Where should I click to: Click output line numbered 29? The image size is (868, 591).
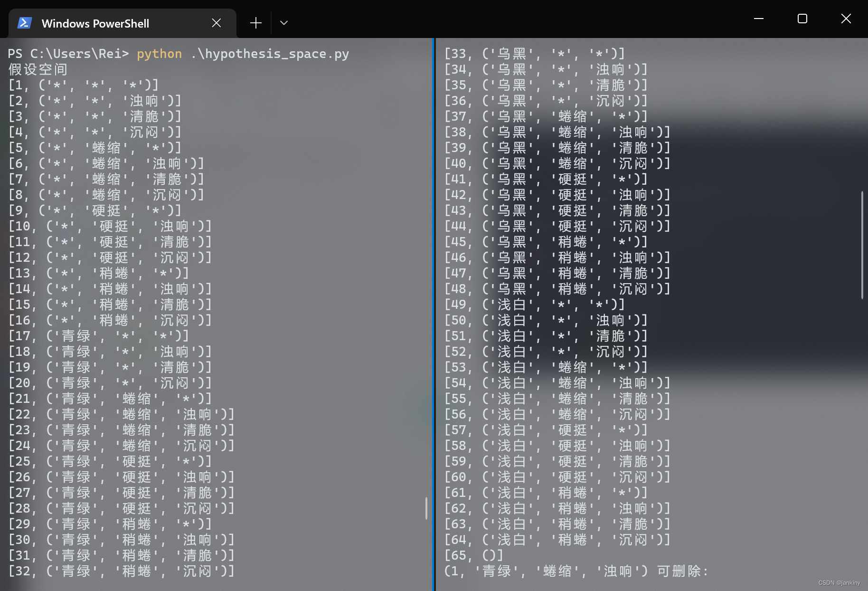tap(110, 524)
